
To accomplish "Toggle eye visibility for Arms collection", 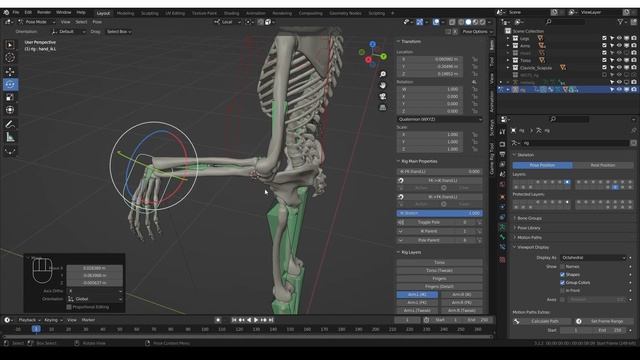I will [x=619, y=46].
